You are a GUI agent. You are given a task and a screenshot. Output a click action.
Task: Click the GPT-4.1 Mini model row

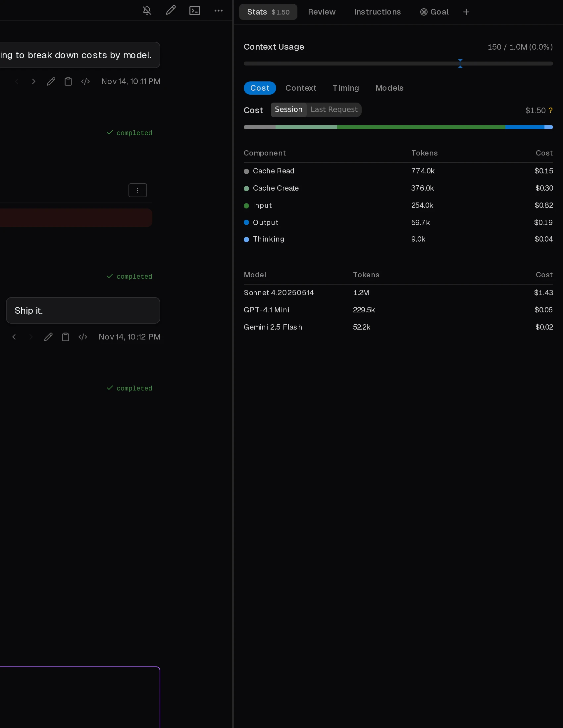click(x=398, y=310)
